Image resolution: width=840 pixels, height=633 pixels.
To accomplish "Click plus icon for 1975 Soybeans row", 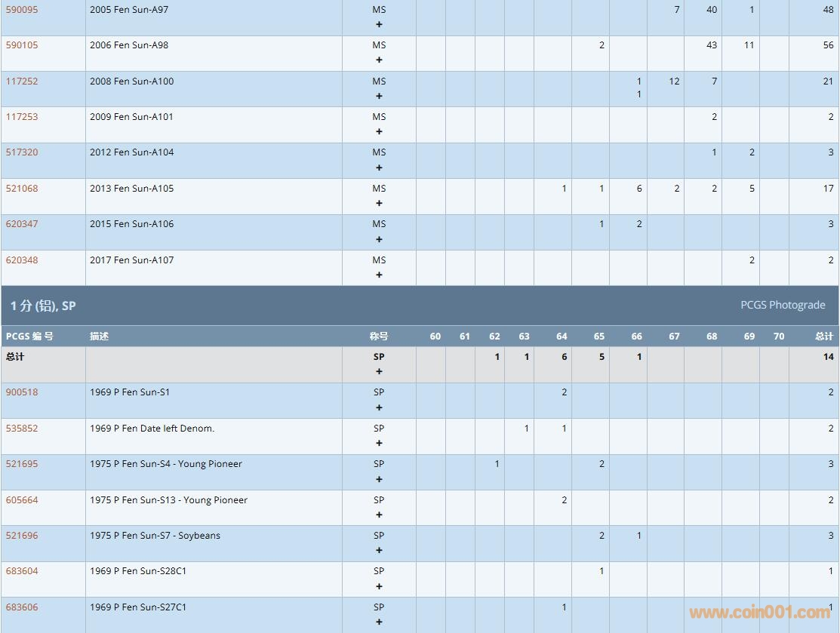I will click(x=379, y=550).
